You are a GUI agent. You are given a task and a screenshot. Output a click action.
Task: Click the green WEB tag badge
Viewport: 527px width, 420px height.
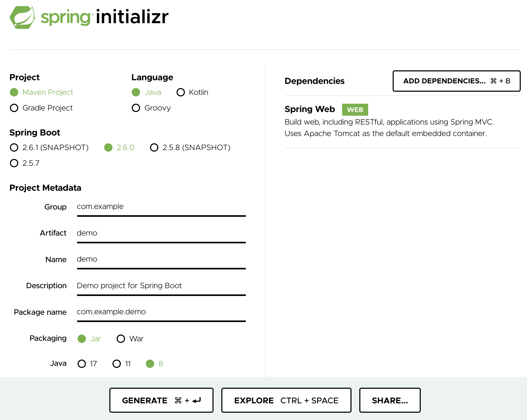355,110
